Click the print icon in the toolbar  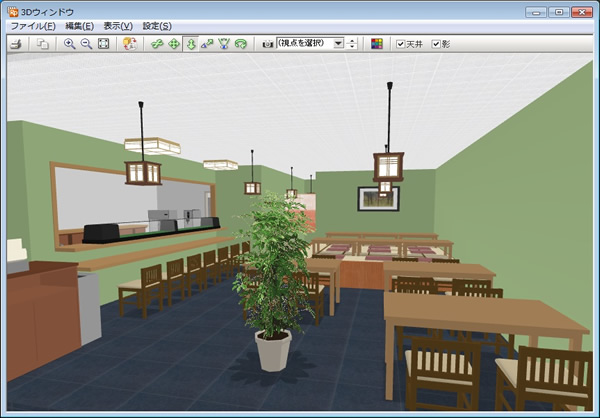15,44
